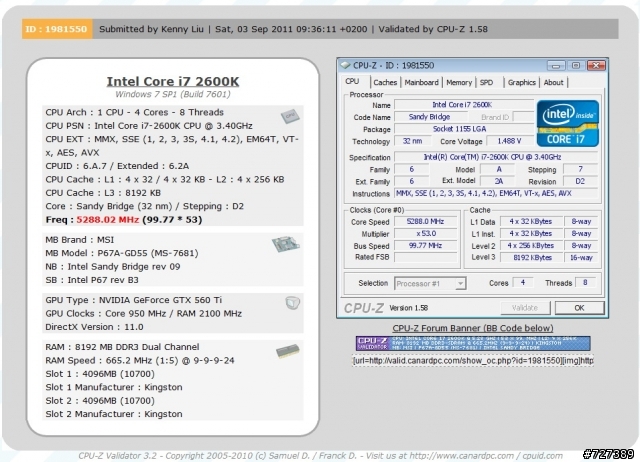Click the Threads value 8
Image resolution: width=640 pixels, height=462 pixels.
[x=585, y=282]
